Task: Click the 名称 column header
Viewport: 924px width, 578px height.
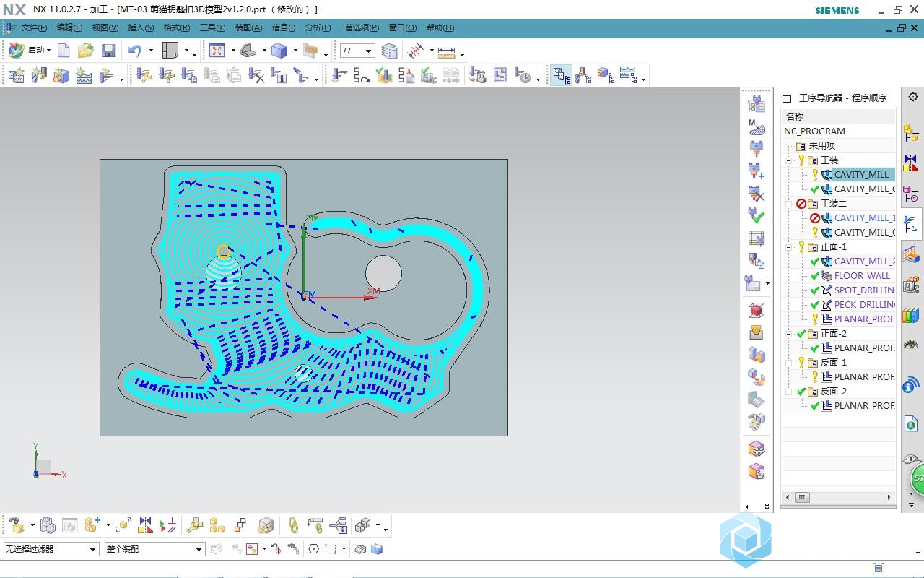Action: (x=838, y=116)
